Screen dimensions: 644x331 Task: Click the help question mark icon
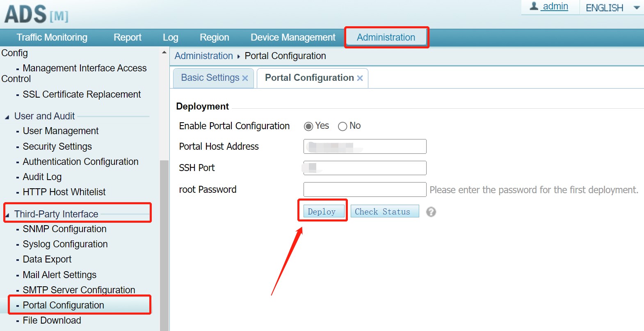pyautogui.click(x=431, y=212)
